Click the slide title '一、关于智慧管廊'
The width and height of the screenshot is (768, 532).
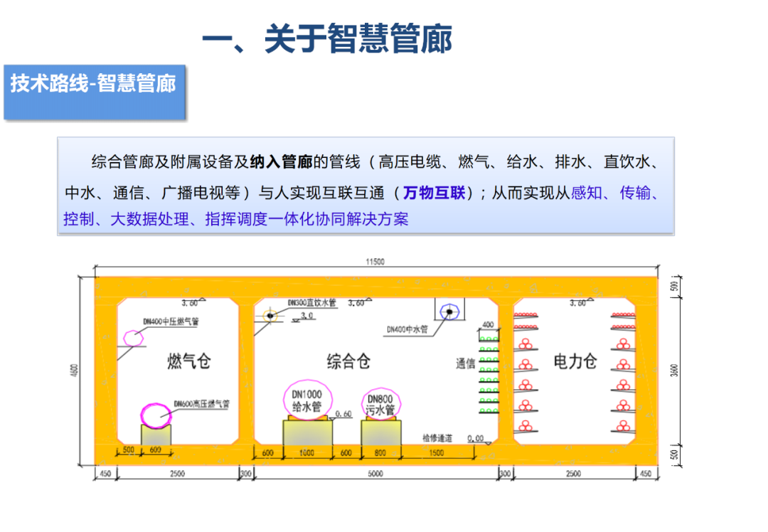click(326, 38)
